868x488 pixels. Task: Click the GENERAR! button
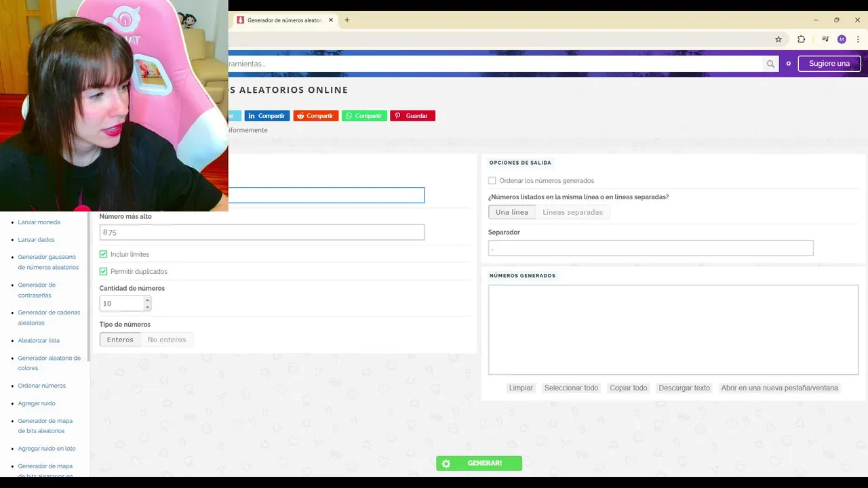pos(479,464)
